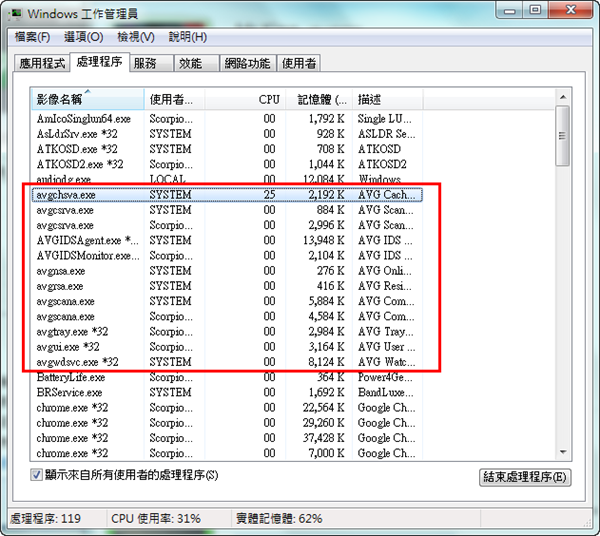Click the 結束處理程序(E) button
Viewport: 600px width, 536px height.
click(525, 477)
